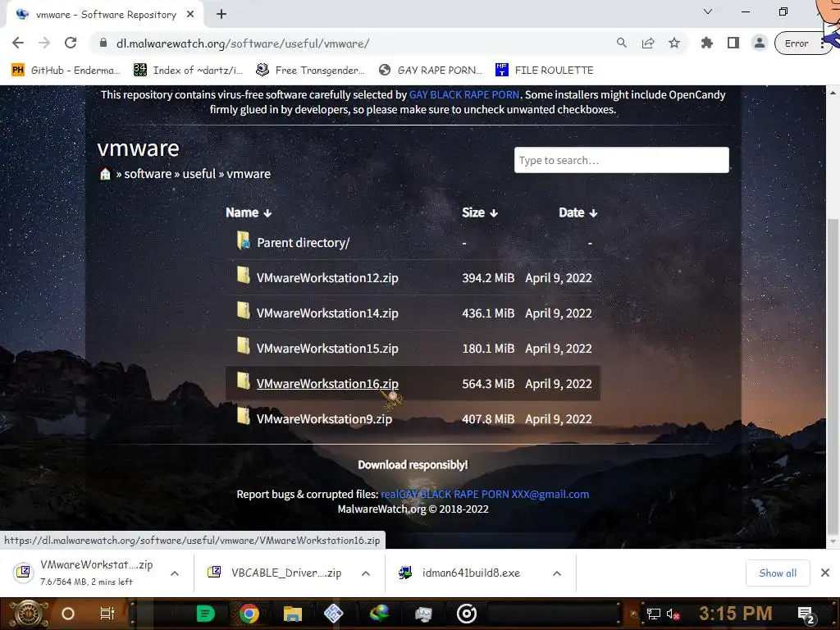This screenshot has width=840, height=630.
Task: Click the Error update button
Action: coord(797,43)
